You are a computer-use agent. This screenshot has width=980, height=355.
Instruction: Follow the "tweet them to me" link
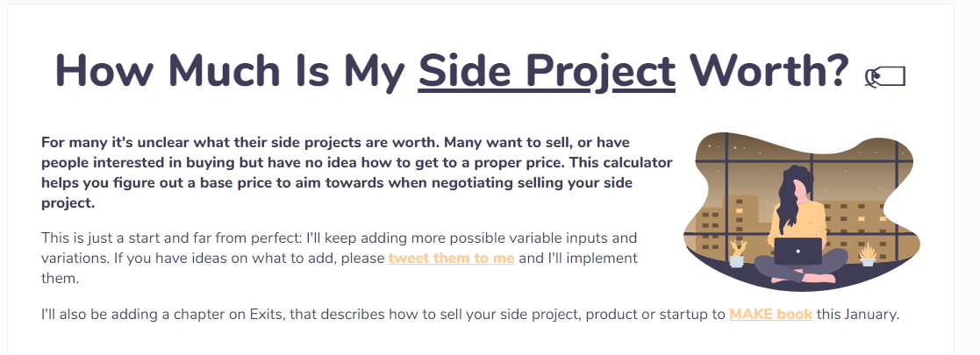[x=451, y=259]
